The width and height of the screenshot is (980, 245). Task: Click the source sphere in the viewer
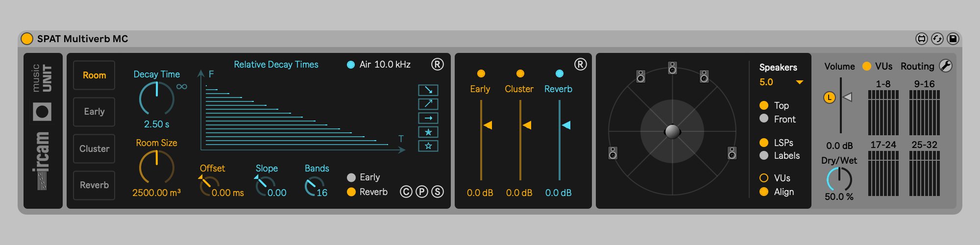coord(672,131)
